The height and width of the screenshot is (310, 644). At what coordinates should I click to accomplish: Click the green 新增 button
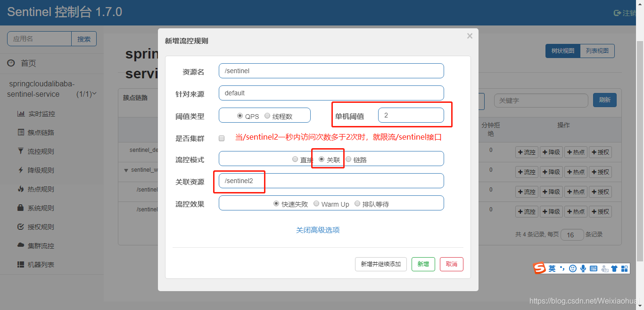[423, 264]
